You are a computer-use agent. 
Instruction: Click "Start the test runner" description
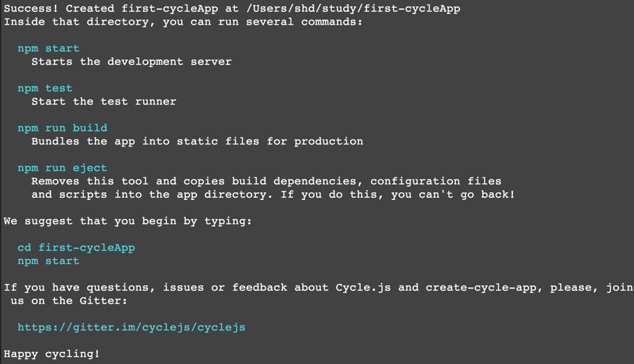click(x=104, y=101)
